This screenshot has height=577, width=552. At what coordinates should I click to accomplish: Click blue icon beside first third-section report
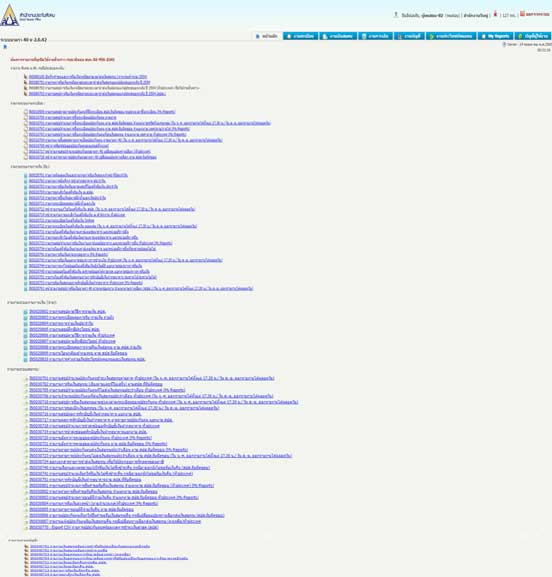(x=26, y=176)
